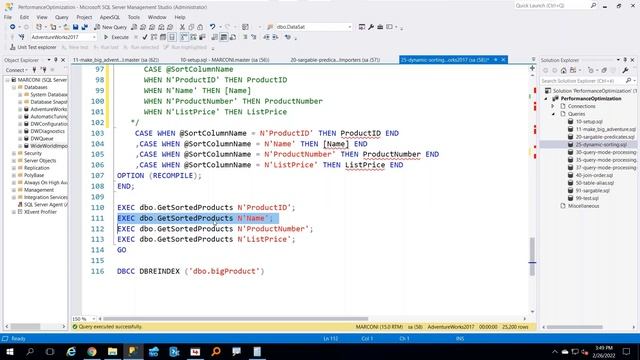The width and height of the screenshot is (640, 360).
Task: Close the 25-dynamic-sorting tab
Action: 503,60
